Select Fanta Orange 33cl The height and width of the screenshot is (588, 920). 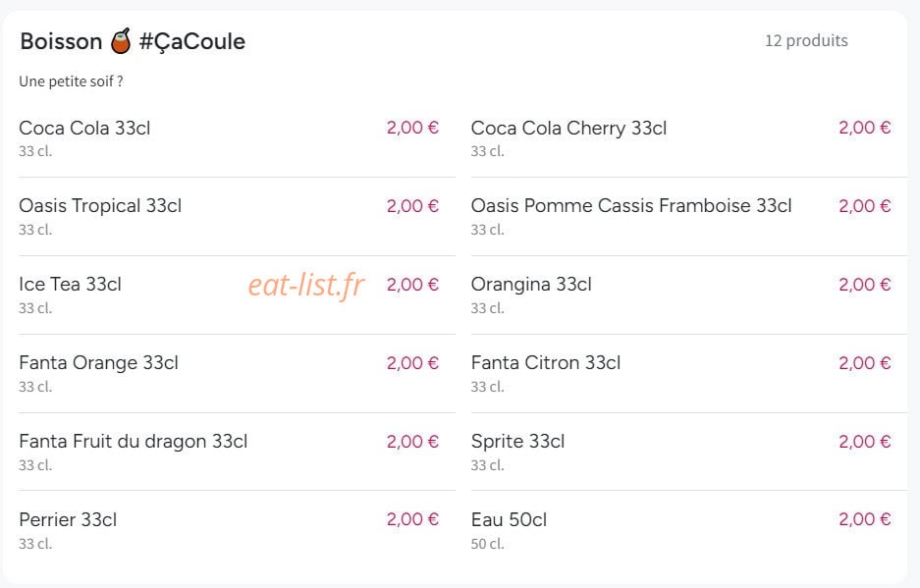pyautogui.click(x=237, y=374)
